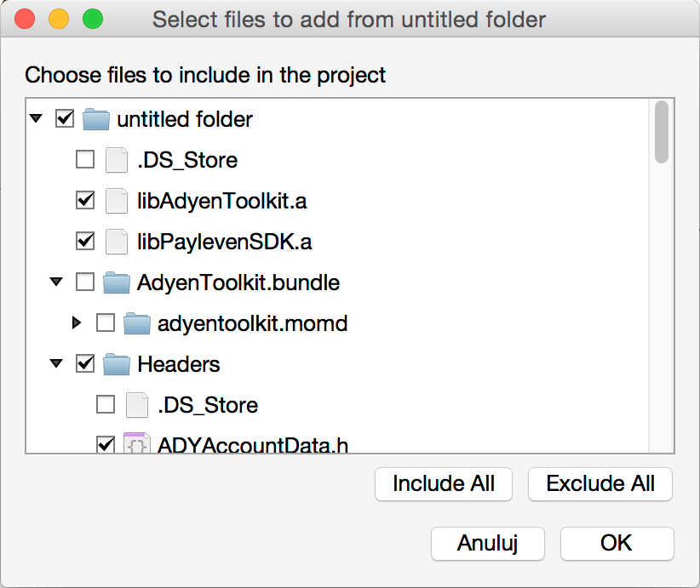Minimize the dialog with the yellow button
This screenshot has width=700, height=588.
tap(59, 20)
